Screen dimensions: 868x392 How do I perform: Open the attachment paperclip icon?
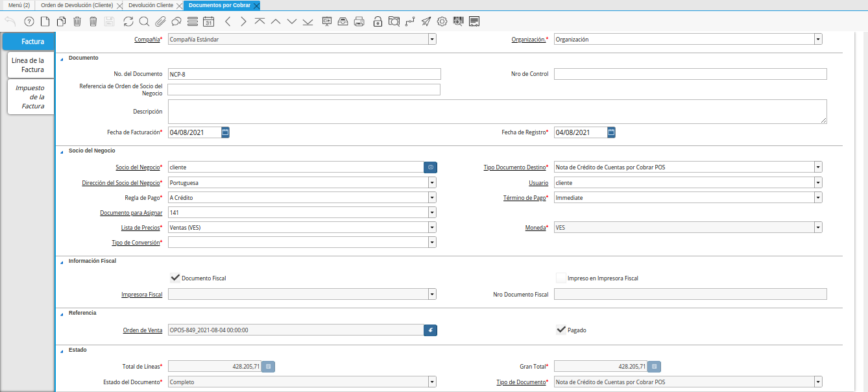[x=160, y=21]
